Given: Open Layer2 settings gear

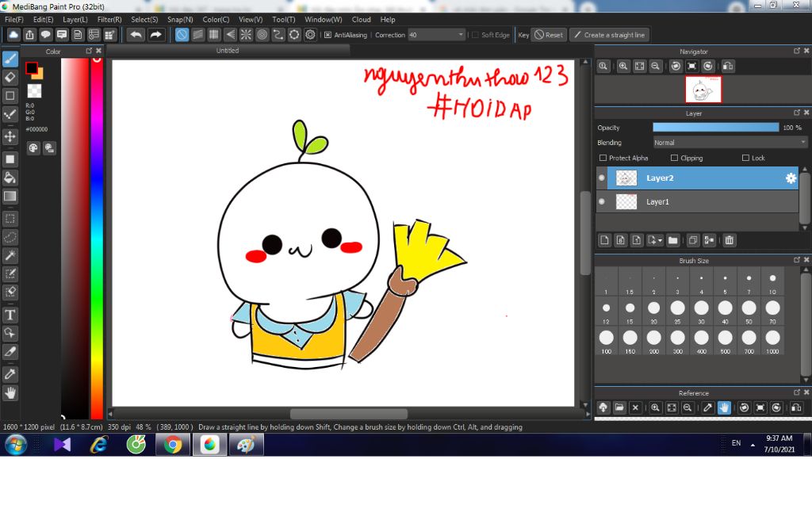Looking at the screenshot, I should coord(791,178).
